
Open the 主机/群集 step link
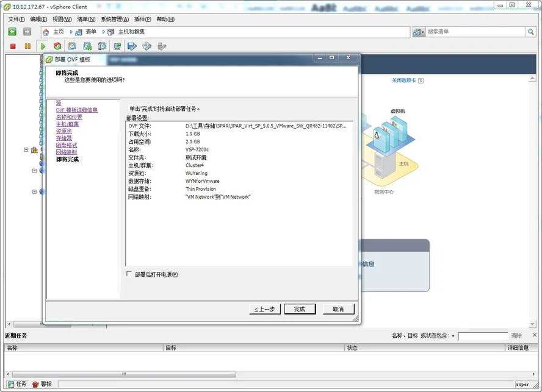(67, 124)
